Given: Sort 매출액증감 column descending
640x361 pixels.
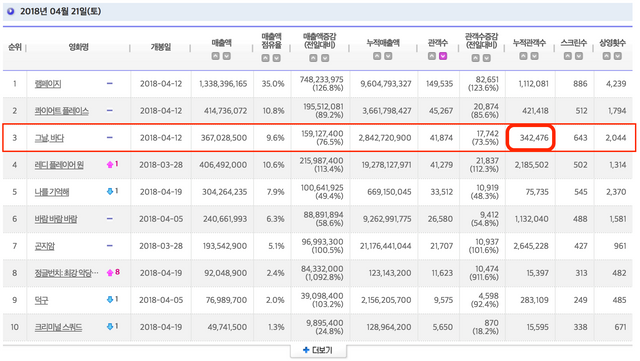Looking at the screenshot, I should pyautogui.click(x=325, y=58).
